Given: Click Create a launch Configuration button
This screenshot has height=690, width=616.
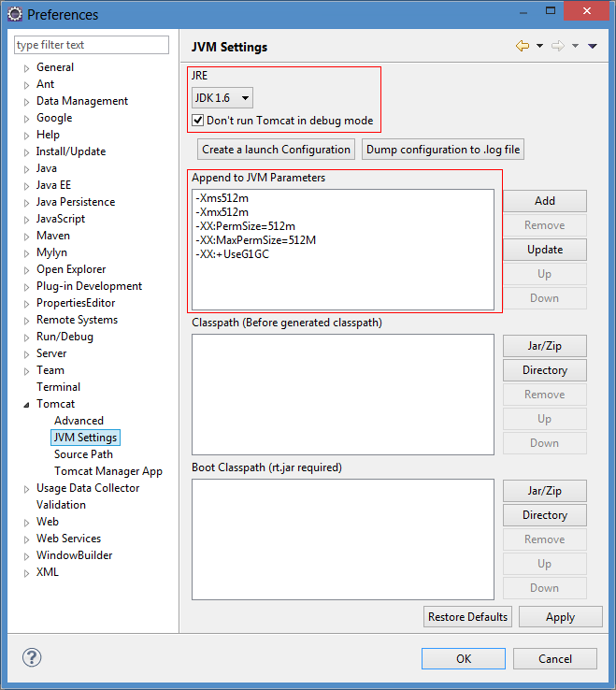Looking at the screenshot, I should tap(277, 150).
